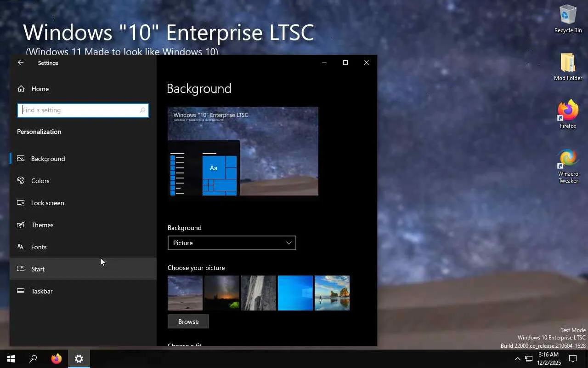Open the Windows Start button on the taskbar
Screen dimensions: 588x368
(x=11, y=359)
